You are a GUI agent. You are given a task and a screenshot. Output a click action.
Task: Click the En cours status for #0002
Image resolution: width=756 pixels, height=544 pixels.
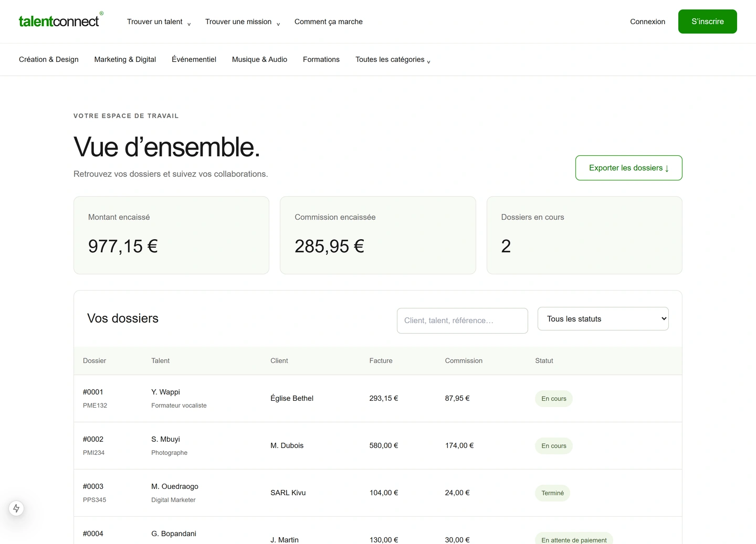[554, 446]
